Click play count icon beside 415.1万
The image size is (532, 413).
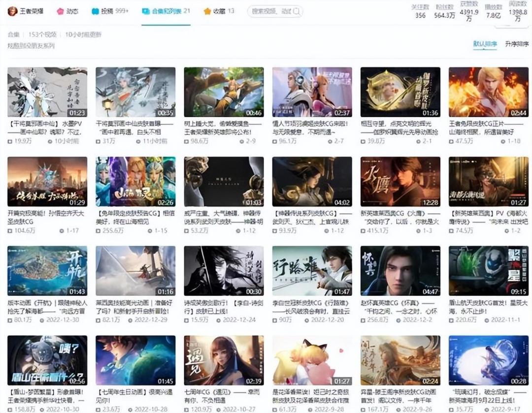[363, 230]
